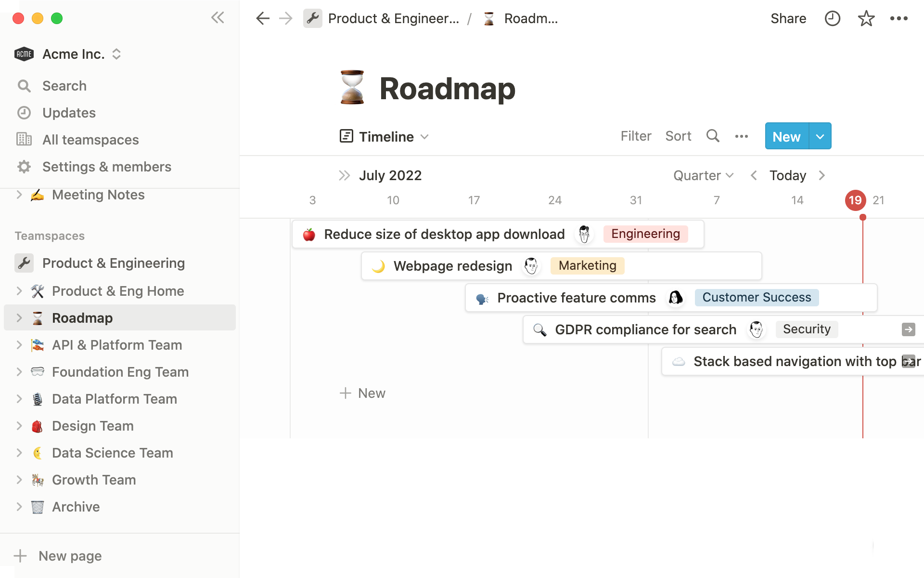Select the Engineering tag on first task
Viewport: 924px width, 578px height.
point(644,233)
